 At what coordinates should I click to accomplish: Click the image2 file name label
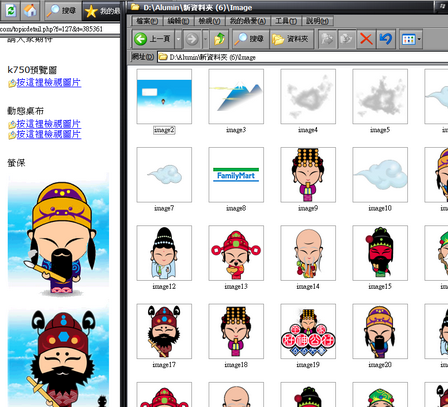164,130
